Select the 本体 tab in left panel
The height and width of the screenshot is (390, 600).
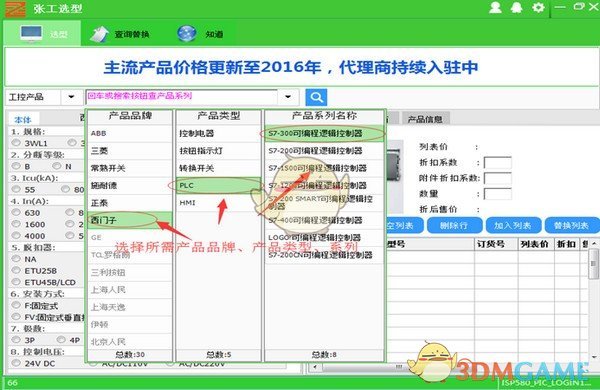[x=23, y=120]
